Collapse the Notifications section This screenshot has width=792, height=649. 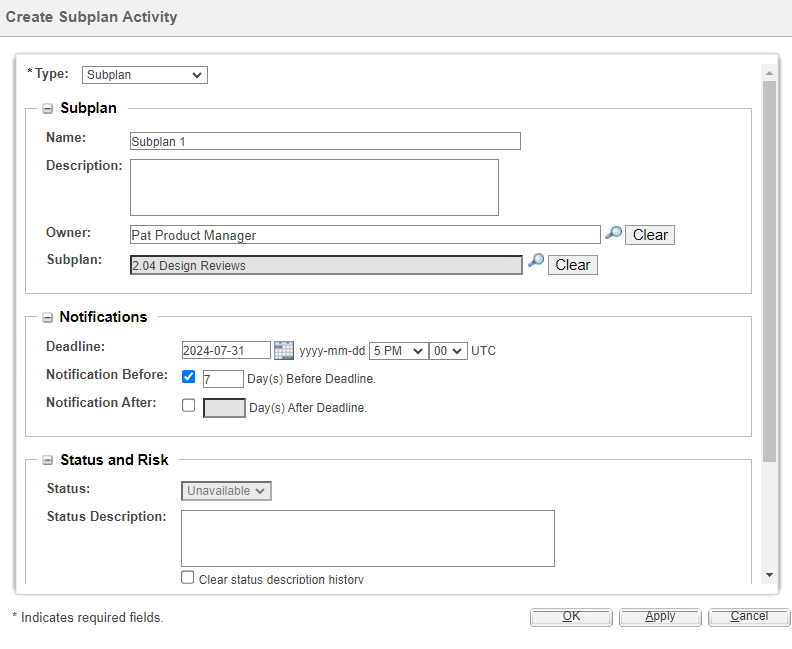coord(47,317)
